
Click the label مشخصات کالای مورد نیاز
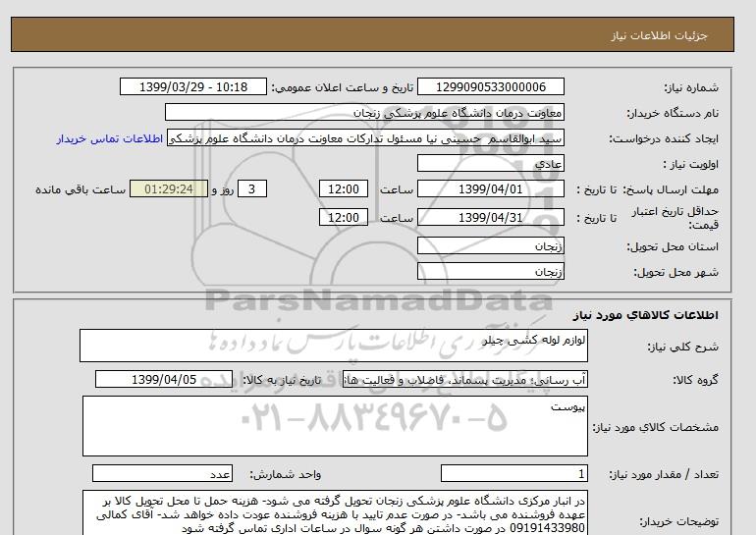tap(655, 427)
